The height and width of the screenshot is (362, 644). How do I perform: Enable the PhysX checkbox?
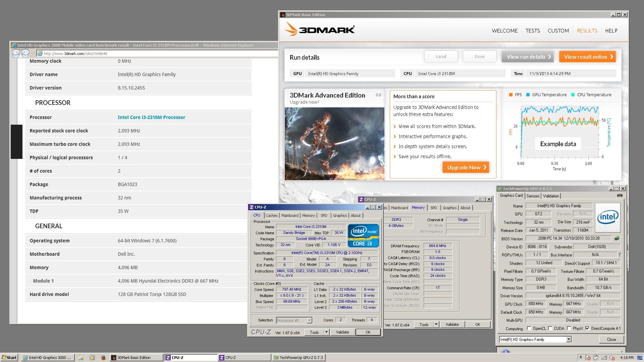[x=569, y=328]
